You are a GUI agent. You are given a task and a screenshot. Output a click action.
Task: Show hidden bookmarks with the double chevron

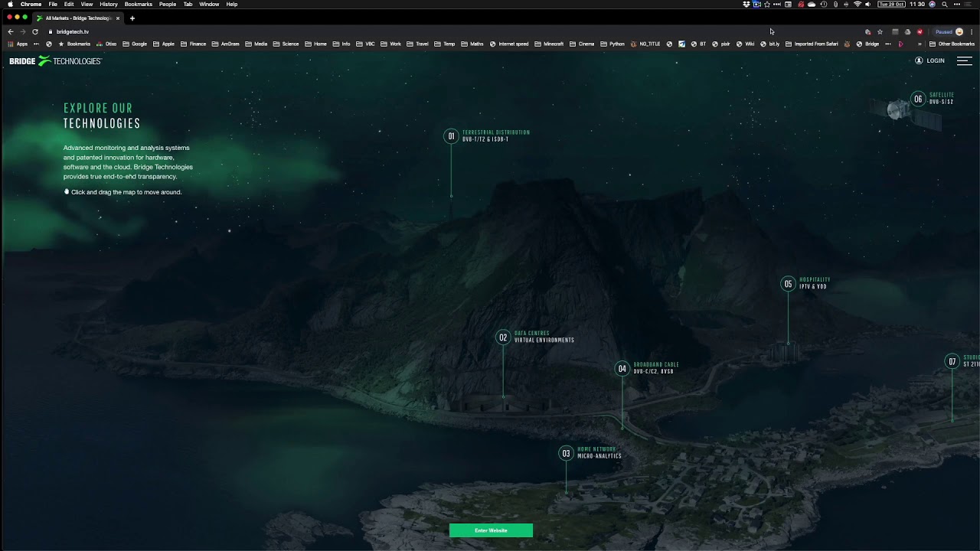point(920,44)
